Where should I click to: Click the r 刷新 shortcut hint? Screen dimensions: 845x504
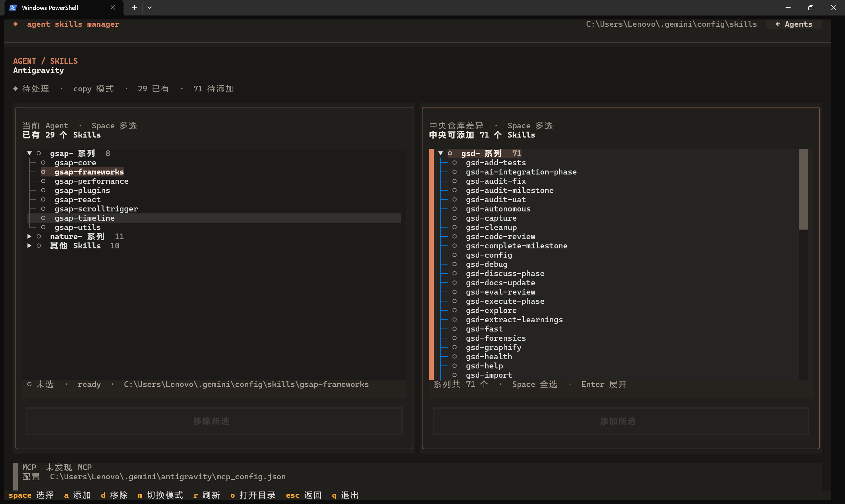[x=207, y=495]
